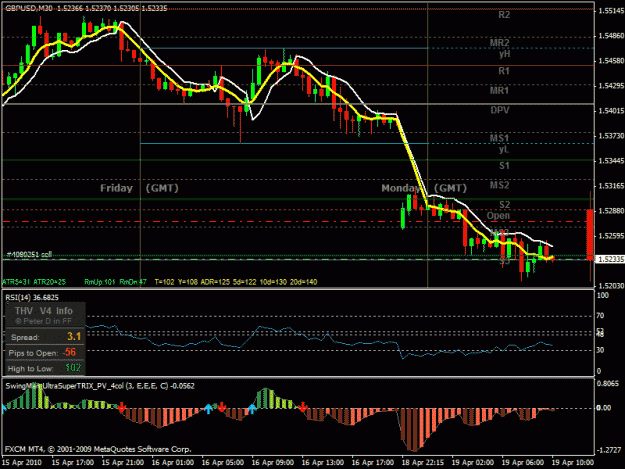Select the S3 support label
Screen dimensions: 625x469
click(505, 261)
